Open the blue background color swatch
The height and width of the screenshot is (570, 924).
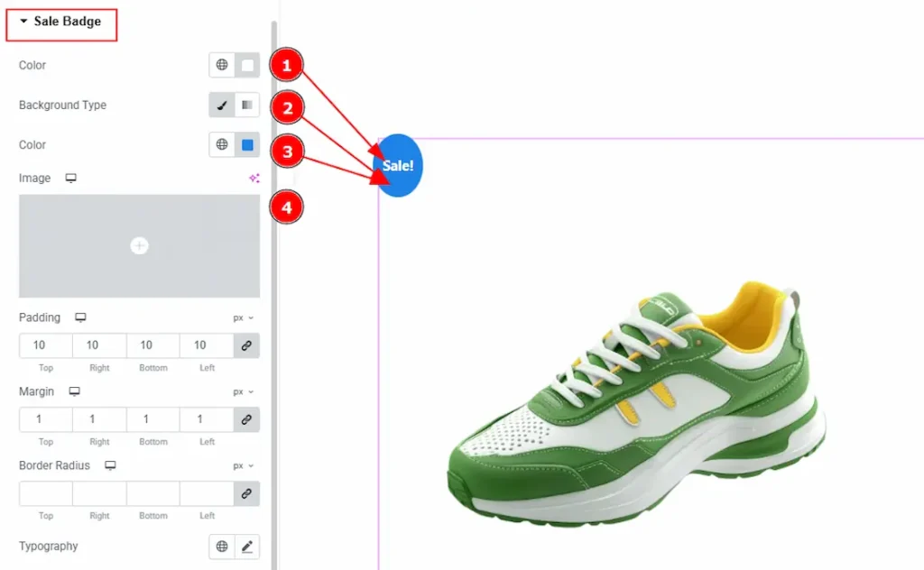[247, 144]
